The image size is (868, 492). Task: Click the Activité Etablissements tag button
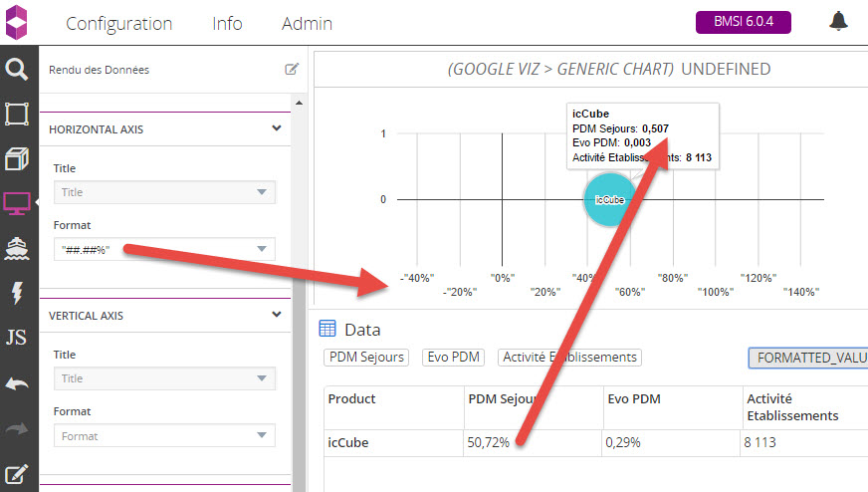[569, 357]
